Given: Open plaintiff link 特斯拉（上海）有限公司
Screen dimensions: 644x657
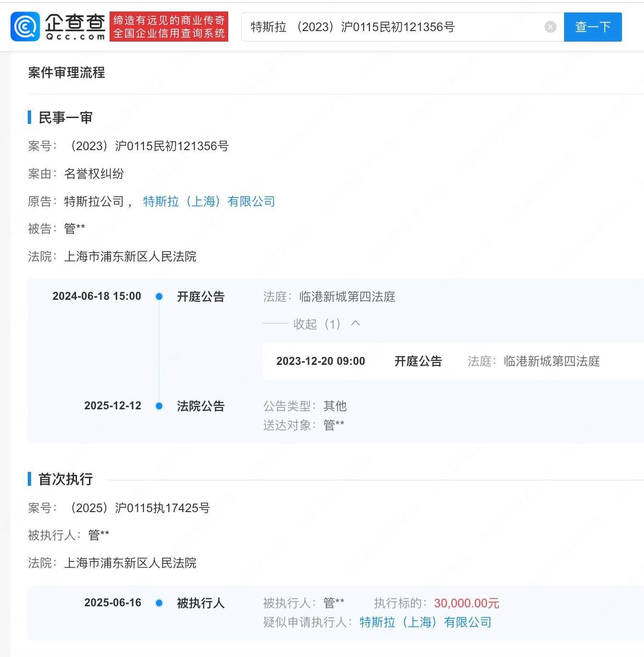Looking at the screenshot, I should pyautogui.click(x=209, y=201).
